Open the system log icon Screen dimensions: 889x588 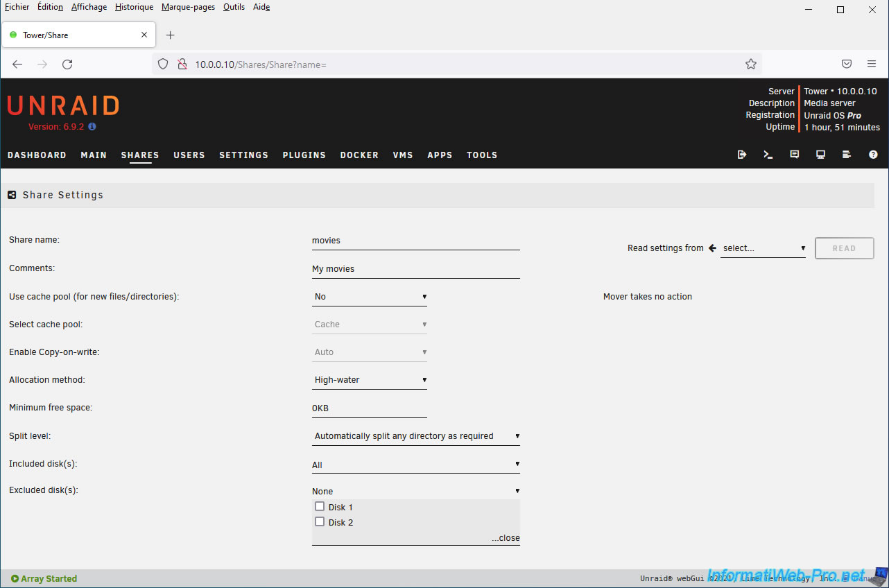847,155
